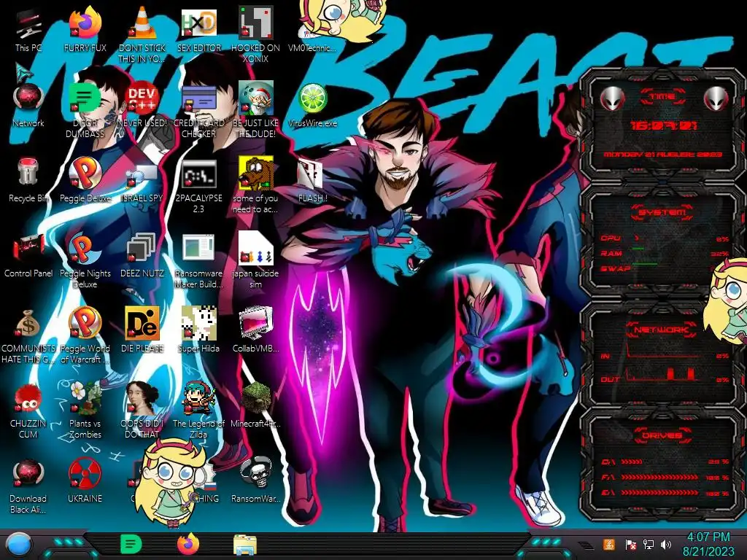The width and height of the screenshot is (747, 560).
Task: Launch The Legend of Zilda shortcut
Action: point(198,411)
